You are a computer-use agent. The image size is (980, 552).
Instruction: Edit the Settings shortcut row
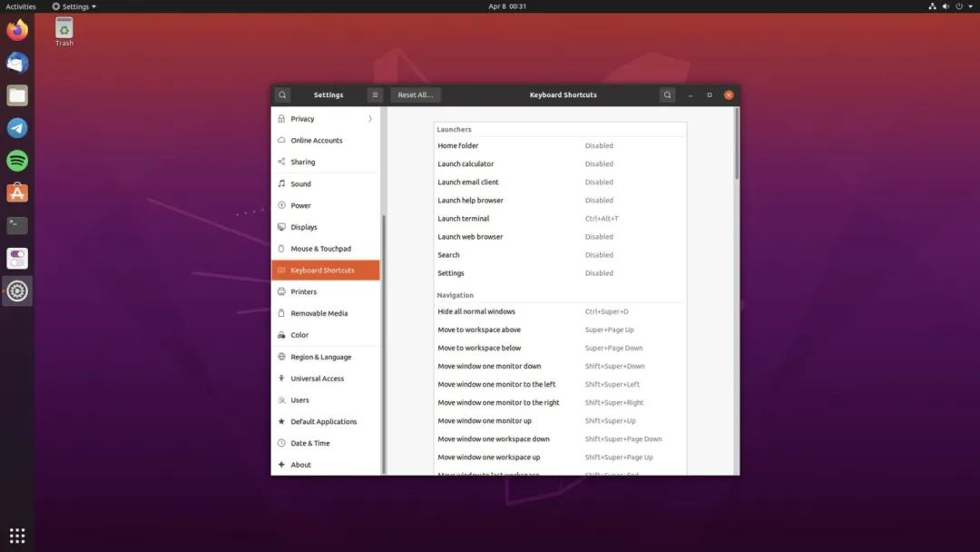560,273
